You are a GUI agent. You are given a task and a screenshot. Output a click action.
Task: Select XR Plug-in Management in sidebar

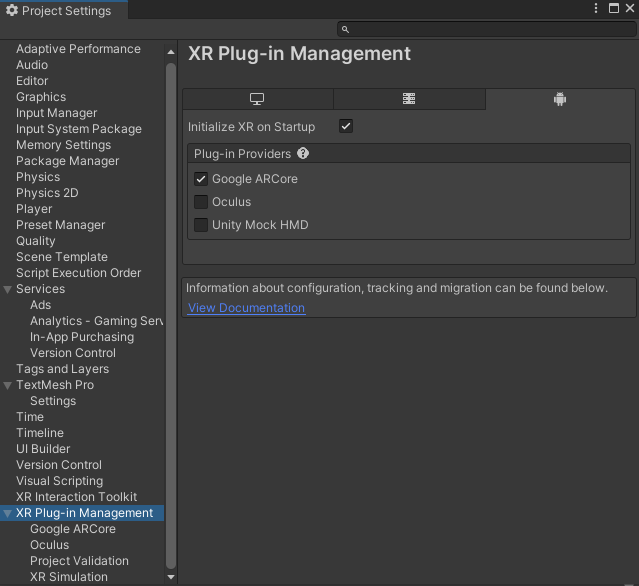click(x=82, y=513)
